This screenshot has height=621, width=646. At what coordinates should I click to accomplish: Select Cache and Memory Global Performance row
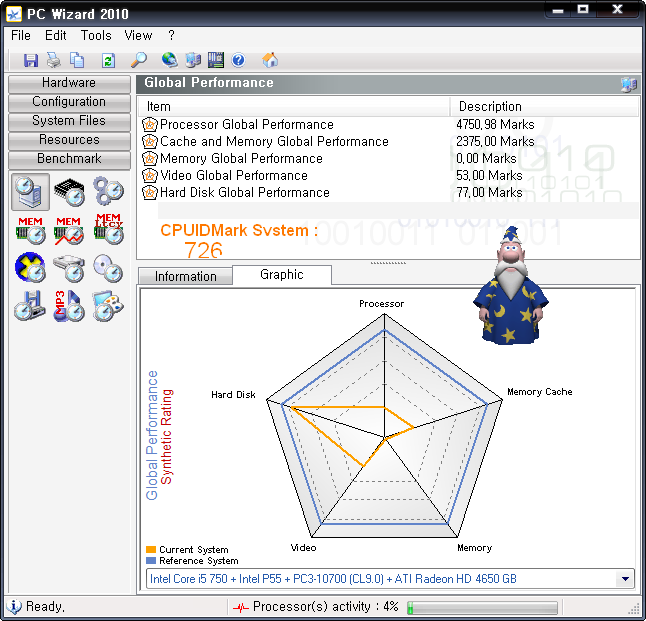[x=388, y=141]
